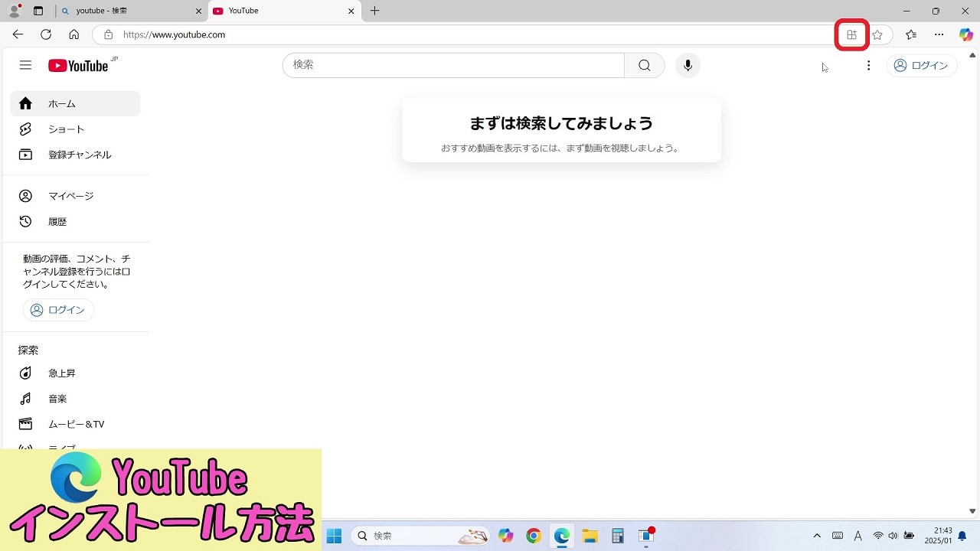980x551 pixels.
Task: Open notifications bell icon
Action: (x=962, y=536)
